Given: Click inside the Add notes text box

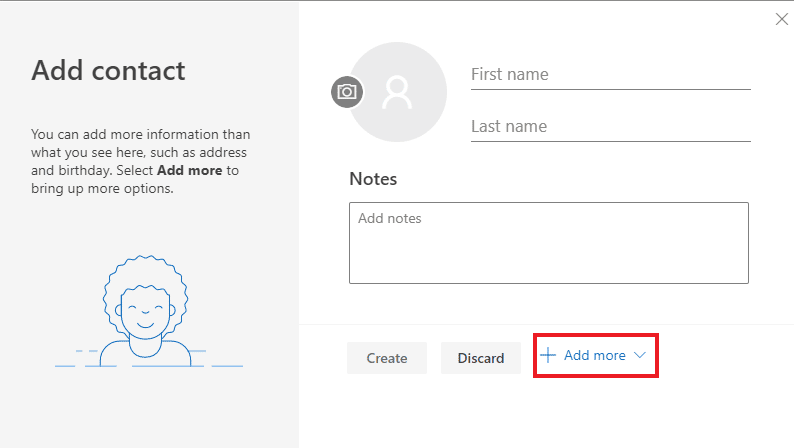Looking at the screenshot, I should (x=549, y=243).
